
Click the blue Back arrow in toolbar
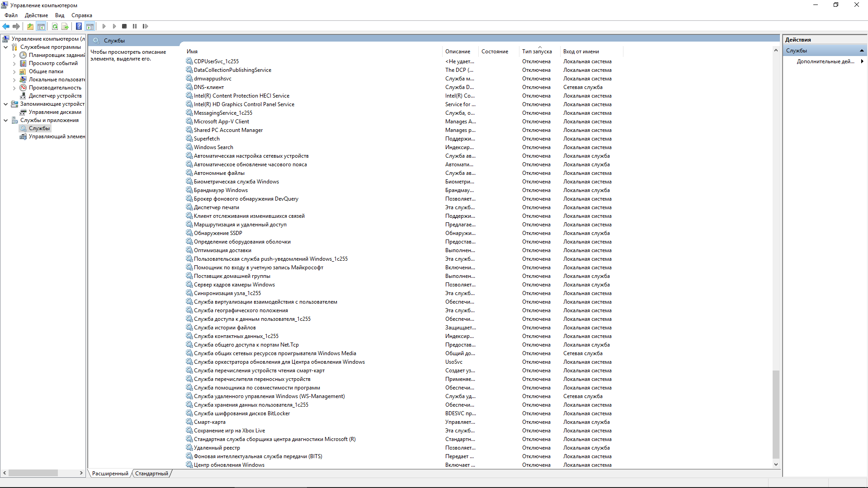pyautogui.click(x=6, y=26)
